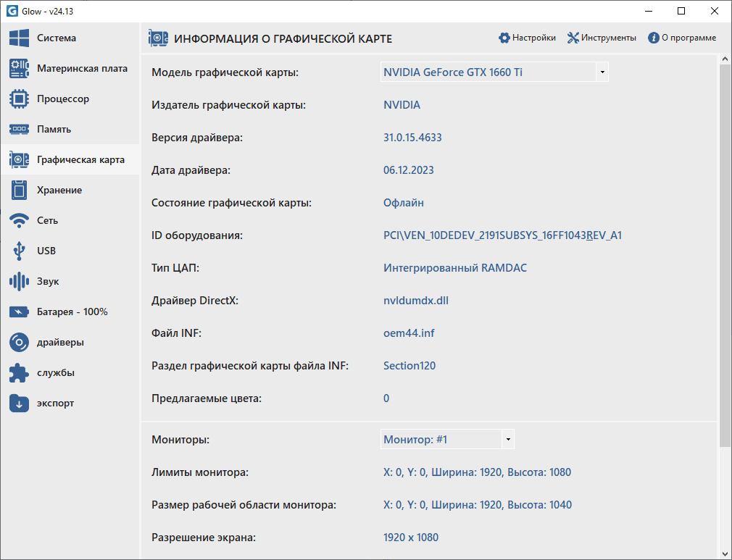Screen dimensions: 732x560
Task: Open the Материнская плата motherboard icon
Action: 19,69
